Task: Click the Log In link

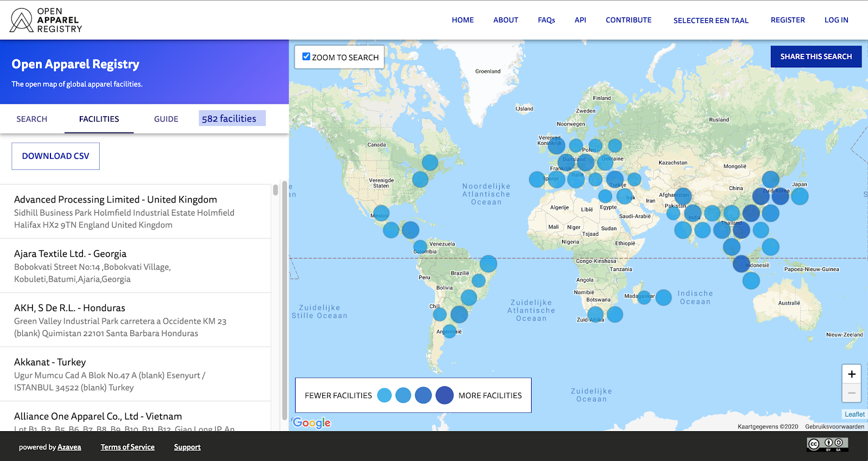Action: 837,20
